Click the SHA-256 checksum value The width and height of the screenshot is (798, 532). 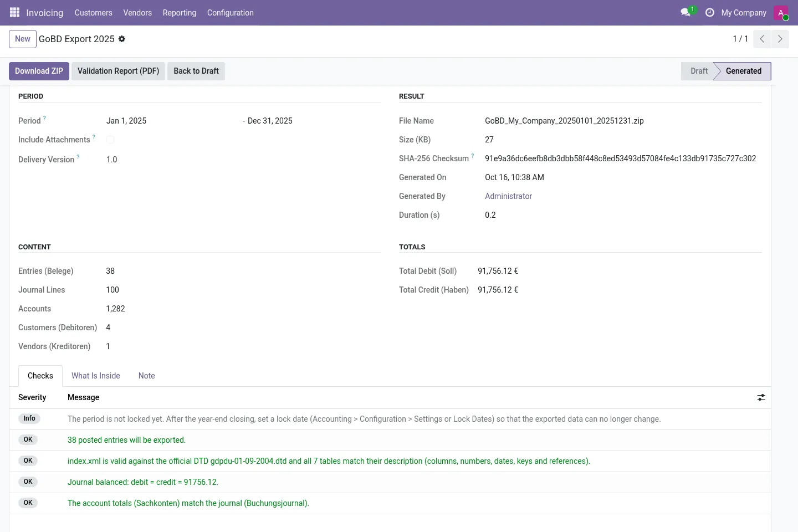pos(621,158)
